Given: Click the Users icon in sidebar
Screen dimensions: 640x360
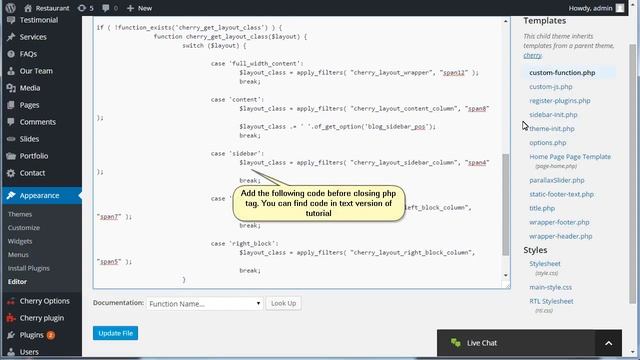Looking at the screenshot, I should point(11,352).
